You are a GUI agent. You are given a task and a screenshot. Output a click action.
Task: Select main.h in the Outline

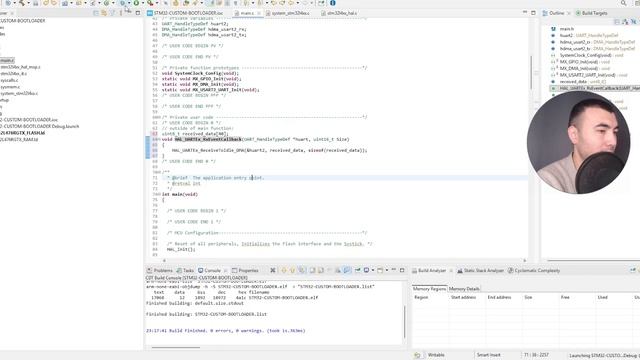tap(567, 29)
